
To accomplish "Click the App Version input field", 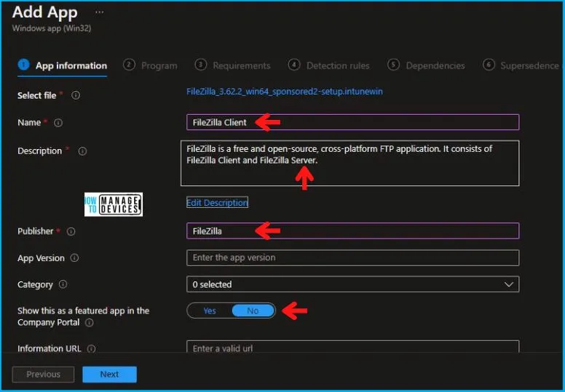I will 353,257.
